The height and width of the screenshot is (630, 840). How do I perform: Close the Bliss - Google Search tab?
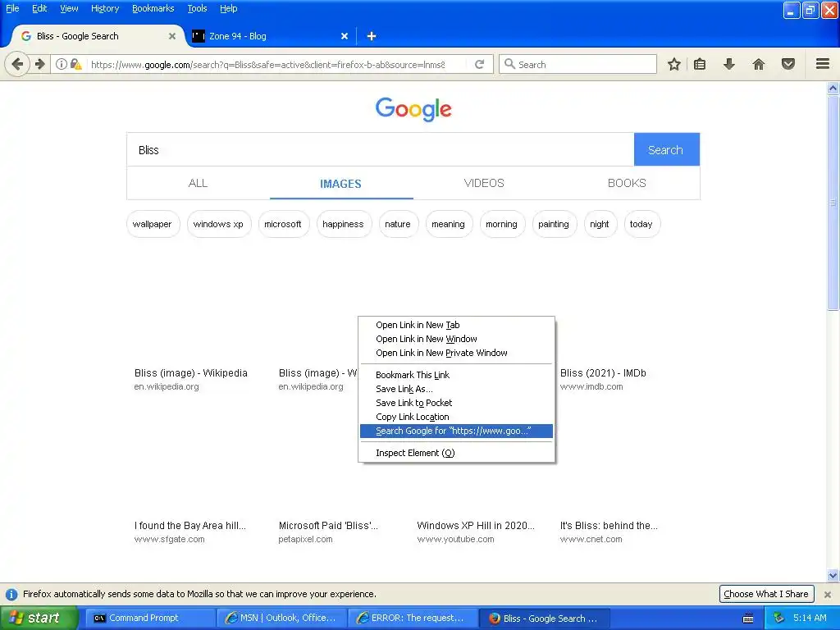tap(172, 36)
